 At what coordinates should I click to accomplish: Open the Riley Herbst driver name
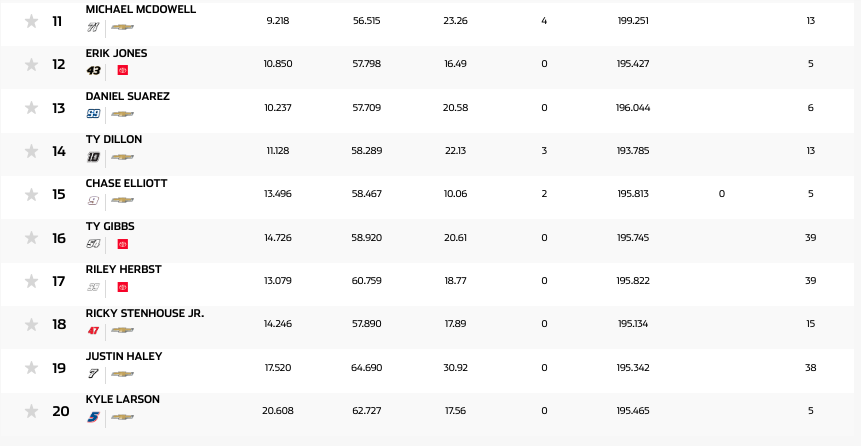(122, 269)
